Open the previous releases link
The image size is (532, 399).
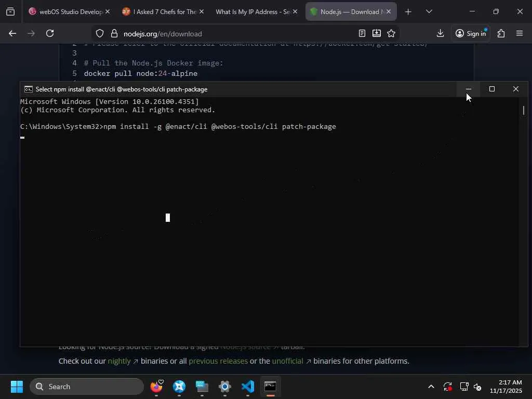[x=218, y=362]
